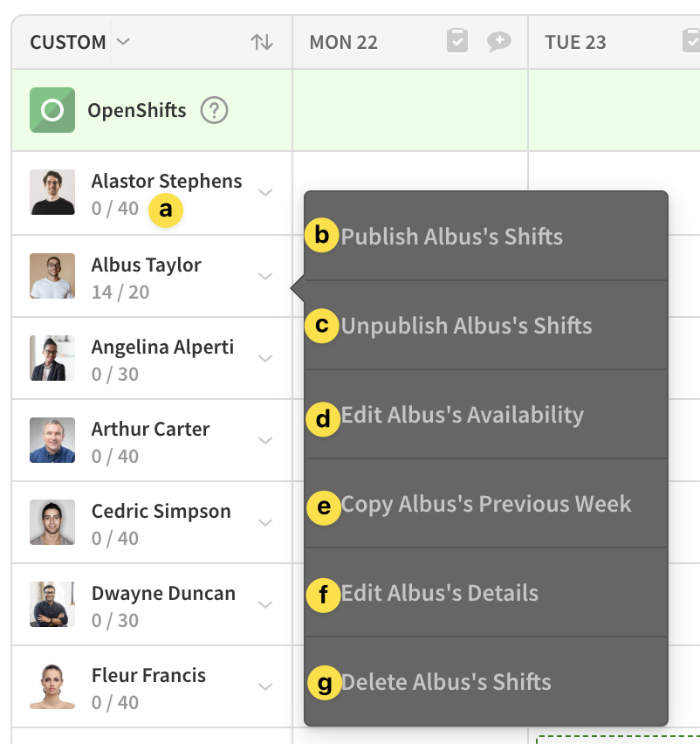
Task: Click the sort arrows icon in header
Action: point(262,42)
